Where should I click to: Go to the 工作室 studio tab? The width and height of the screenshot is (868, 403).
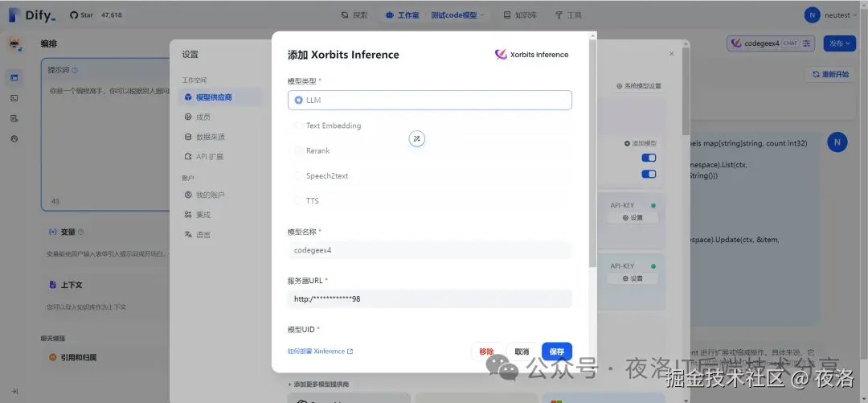pos(403,15)
